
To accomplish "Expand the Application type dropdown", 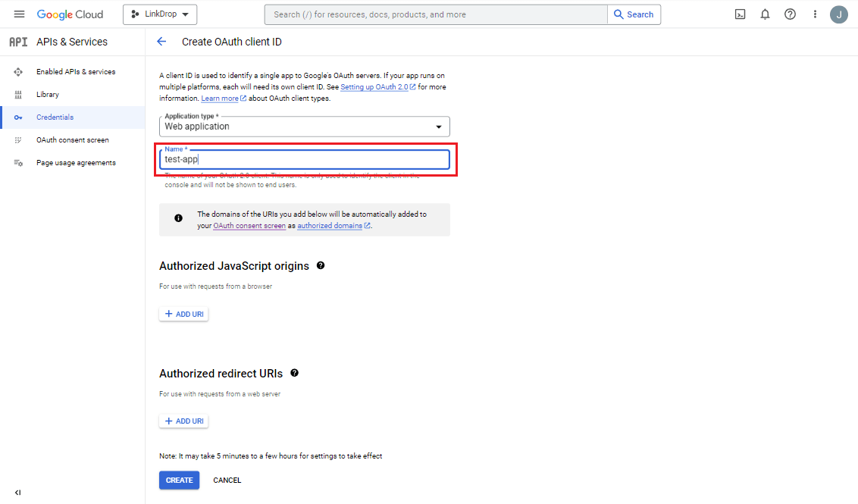I will 304,127.
